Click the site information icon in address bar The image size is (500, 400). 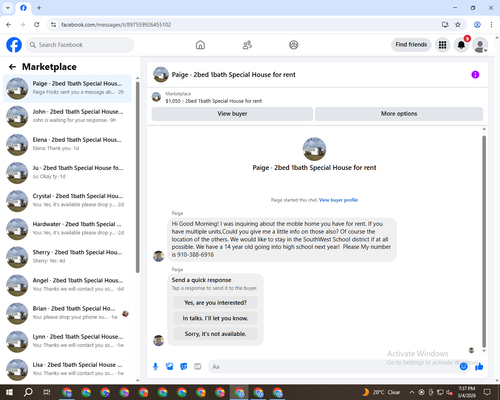(x=53, y=25)
